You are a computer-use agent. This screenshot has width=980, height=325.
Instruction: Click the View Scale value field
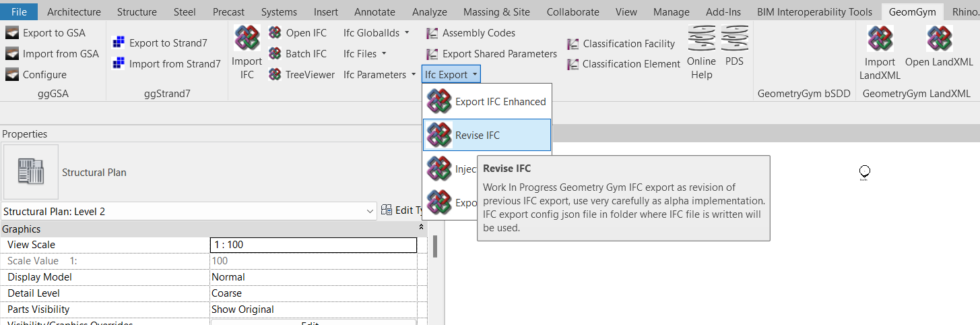click(314, 245)
